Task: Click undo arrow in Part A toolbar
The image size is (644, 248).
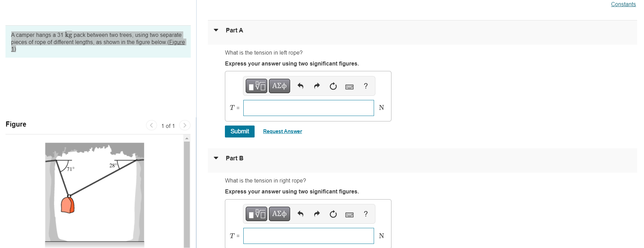Action: [x=300, y=86]
